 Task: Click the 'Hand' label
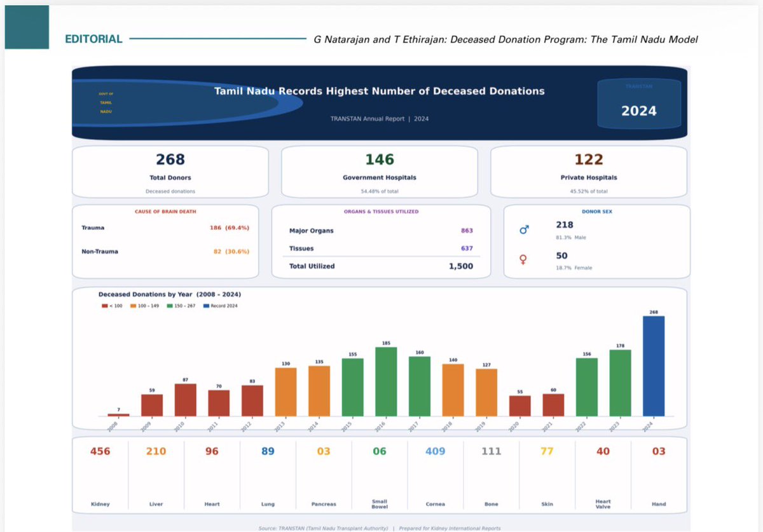659,504
